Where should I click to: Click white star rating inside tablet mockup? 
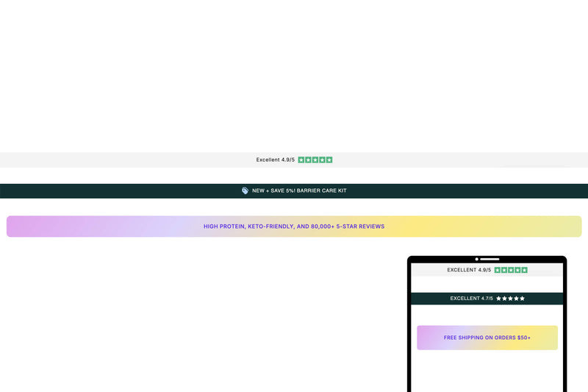(510, 299)
